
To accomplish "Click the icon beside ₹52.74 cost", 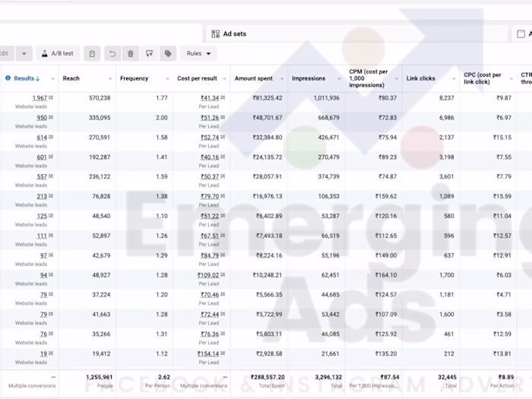I will click(x=223, y=137).
